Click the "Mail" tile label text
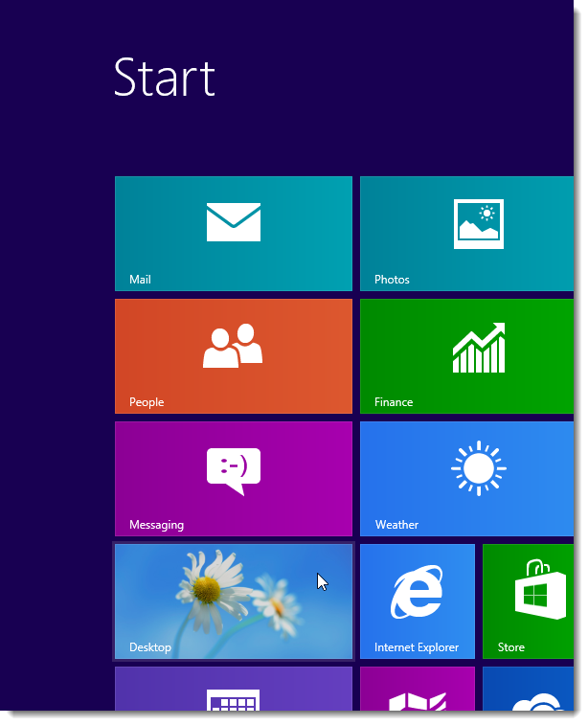The height and width of the screenshot is (725, 588). click(140, 280)
